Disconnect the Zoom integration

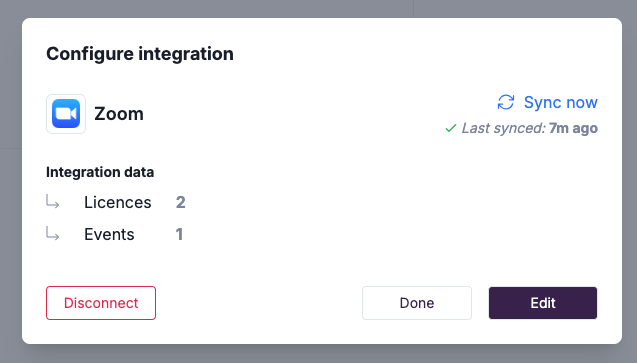[101, 303]
